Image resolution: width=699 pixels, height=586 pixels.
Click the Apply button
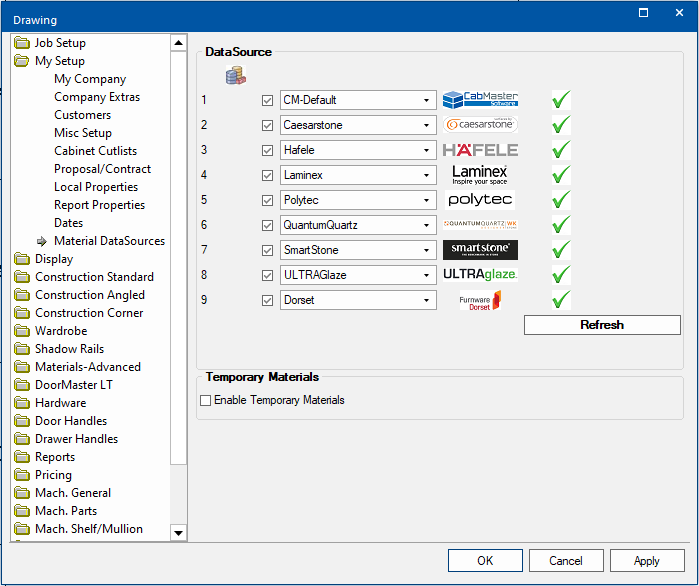tap(647, 561)
